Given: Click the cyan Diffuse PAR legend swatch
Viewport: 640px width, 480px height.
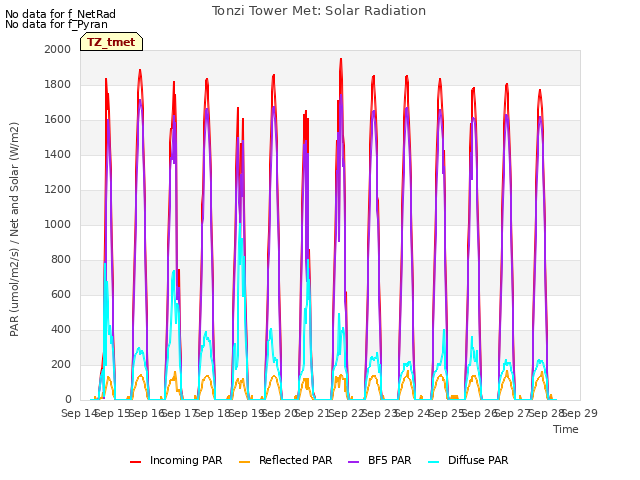Looking at the screenshot, I should [433, 462].
